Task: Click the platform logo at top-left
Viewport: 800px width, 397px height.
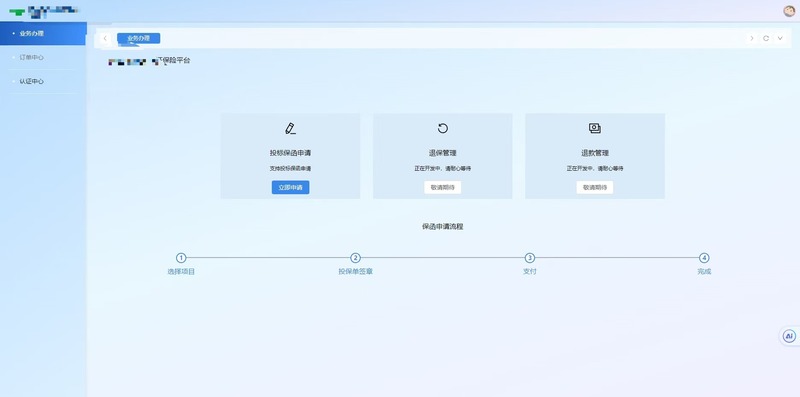Action: point(43,11)
